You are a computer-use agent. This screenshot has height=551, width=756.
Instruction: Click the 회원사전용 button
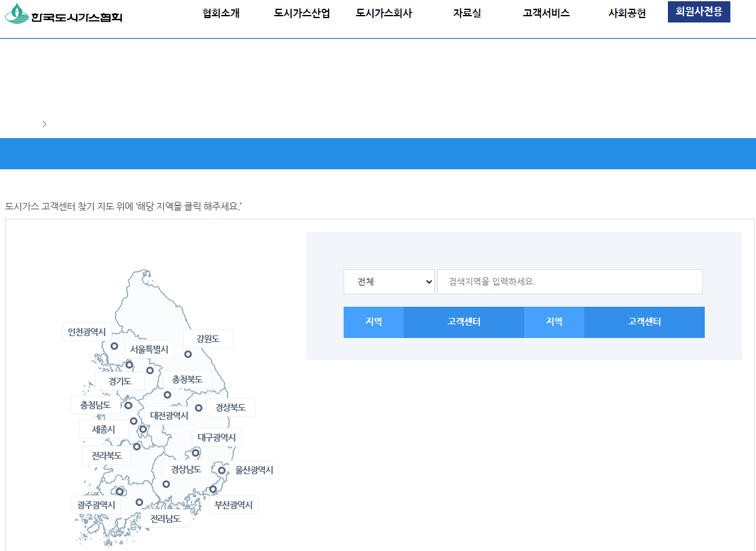pyautogui.click(x=699, y=12)
